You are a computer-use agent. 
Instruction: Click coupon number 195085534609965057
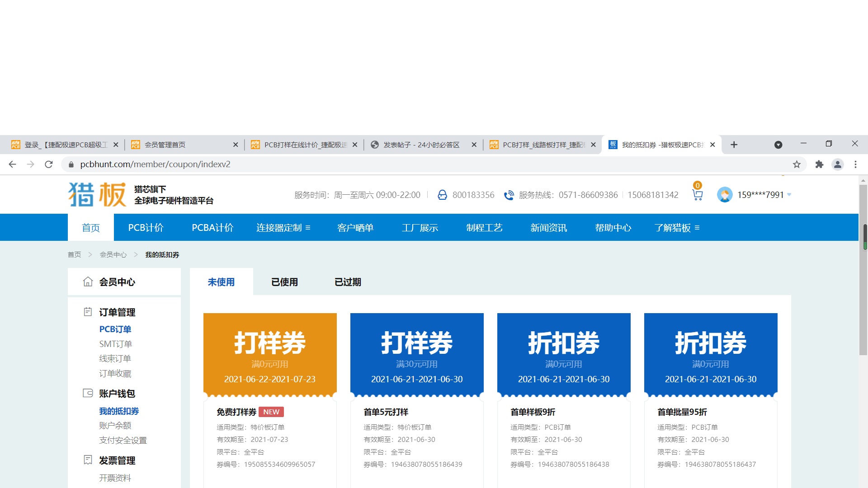point(279,465)
